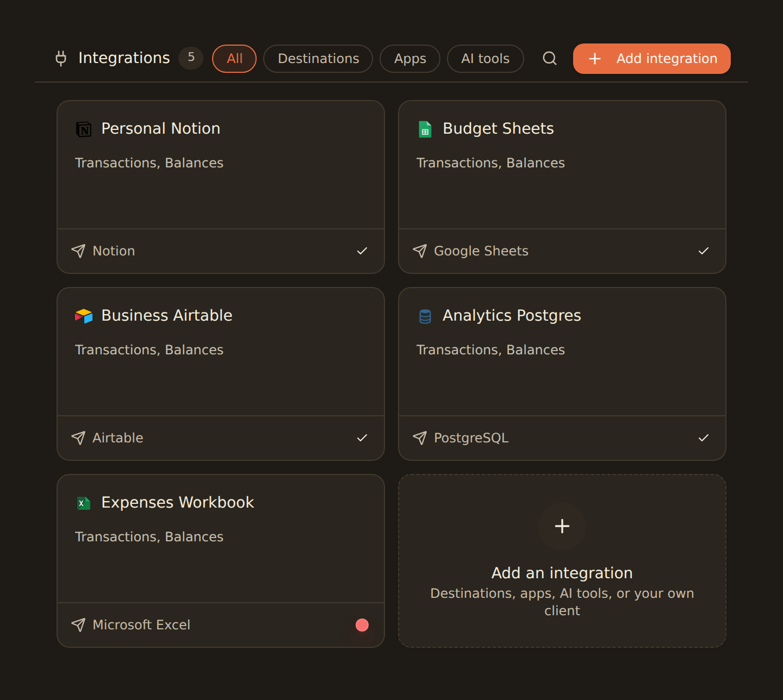This screenshot has width=783, height=700.
Task: Click the Airtable destination label
Action: 118,438
